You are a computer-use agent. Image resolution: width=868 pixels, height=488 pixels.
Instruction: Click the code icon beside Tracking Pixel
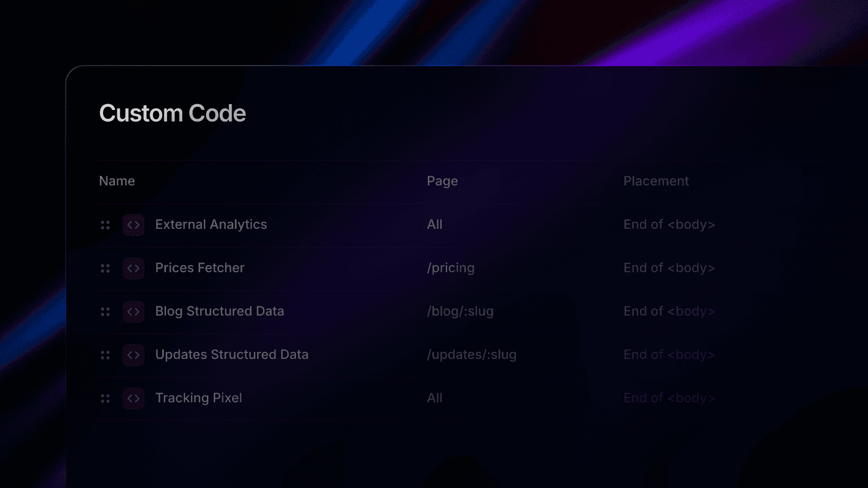coord(133,398)
